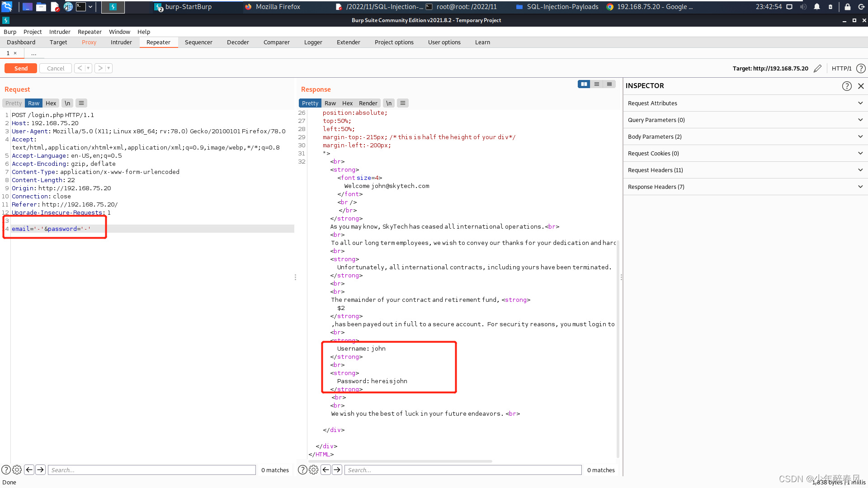Click the volume icon in system tray
Image resolution: width=868 pixels, height=488 pixels.
point(803,7)
